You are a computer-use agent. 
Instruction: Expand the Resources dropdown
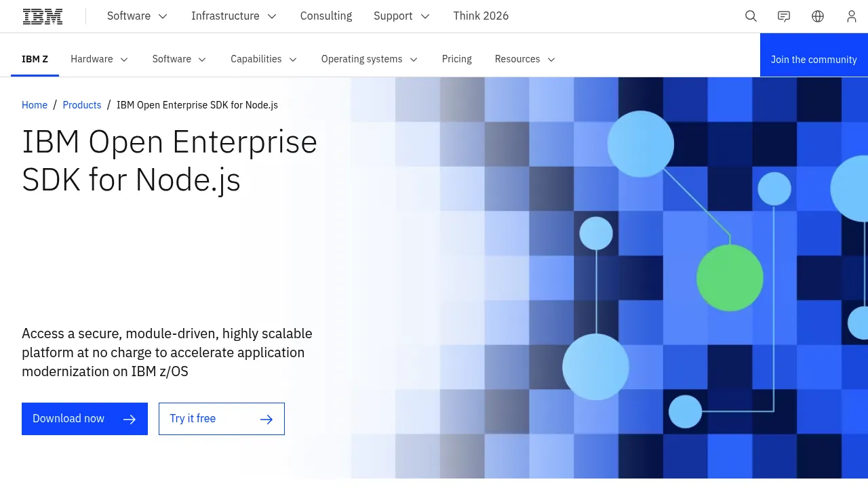[x=526, y=59]
